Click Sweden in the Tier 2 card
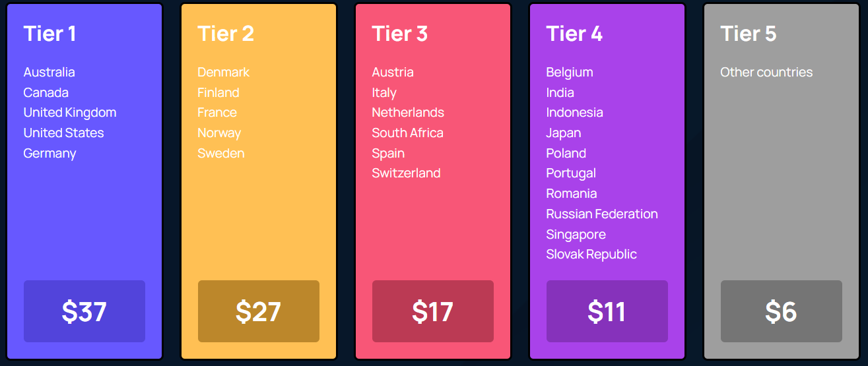Image resolution: width=868 pixels, height=366 pixels. tap(221, 153)
